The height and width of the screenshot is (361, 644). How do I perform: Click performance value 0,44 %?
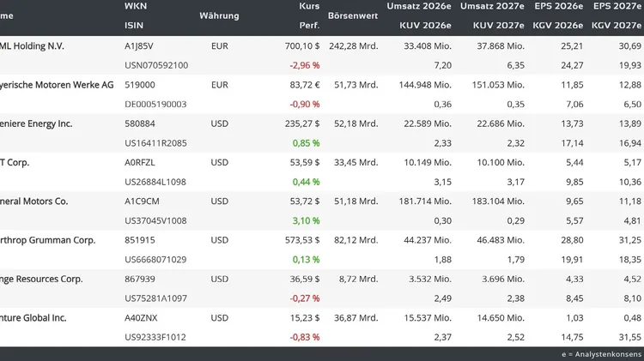[306, 182]
